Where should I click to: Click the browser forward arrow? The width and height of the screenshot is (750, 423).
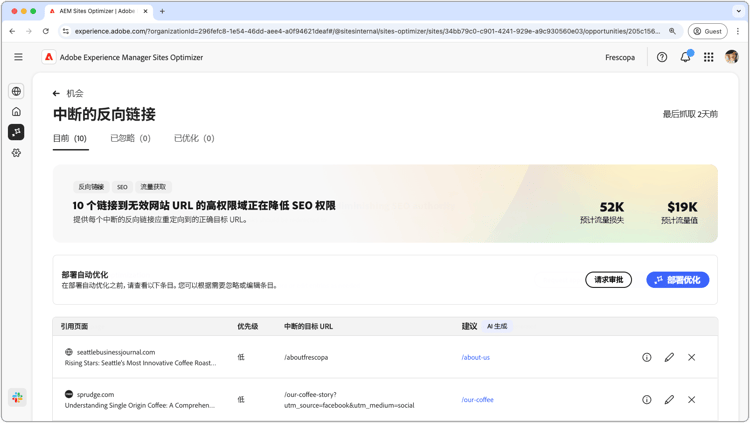coord(29,31)
